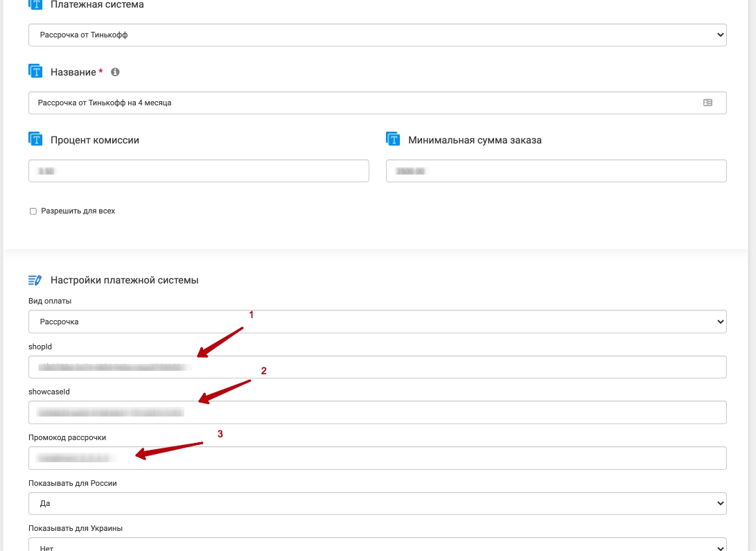Viewport: 756px width, 551px height.
Task: Open the Показывать для России dropdown
Action: [378, 503]
